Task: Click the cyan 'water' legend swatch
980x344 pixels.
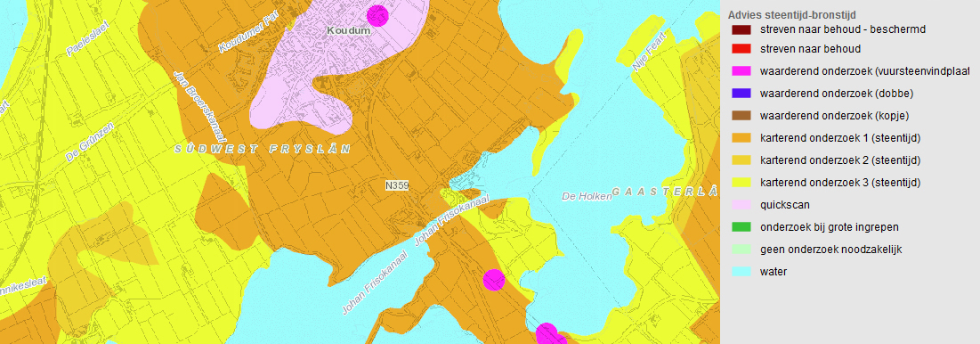Action: (x=741, y=272)
